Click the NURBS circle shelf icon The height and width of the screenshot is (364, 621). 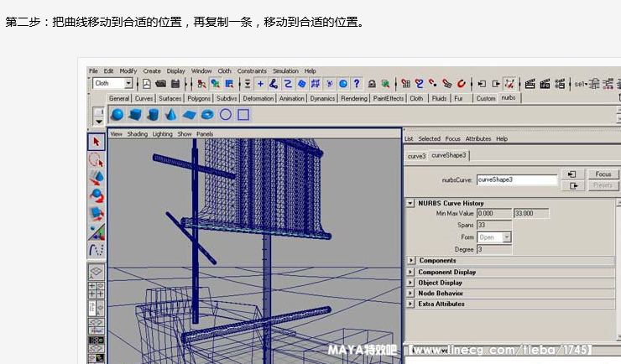tap(225, 115)
